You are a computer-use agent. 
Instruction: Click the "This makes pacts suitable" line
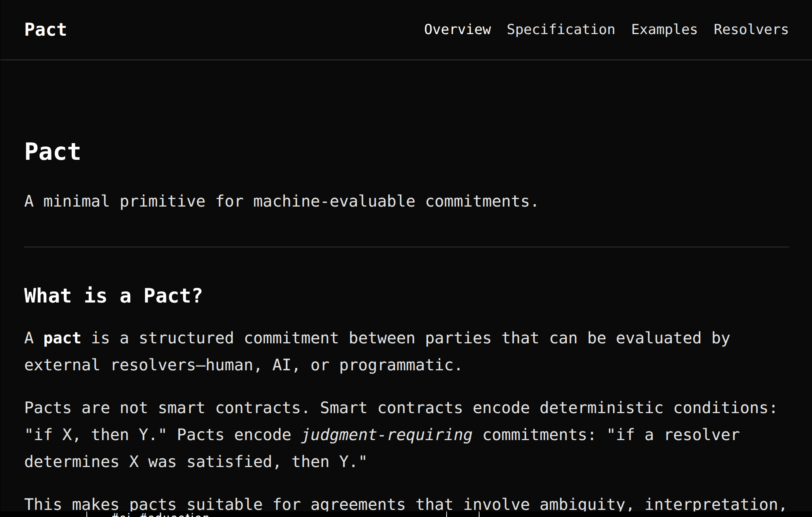[143, 504]
